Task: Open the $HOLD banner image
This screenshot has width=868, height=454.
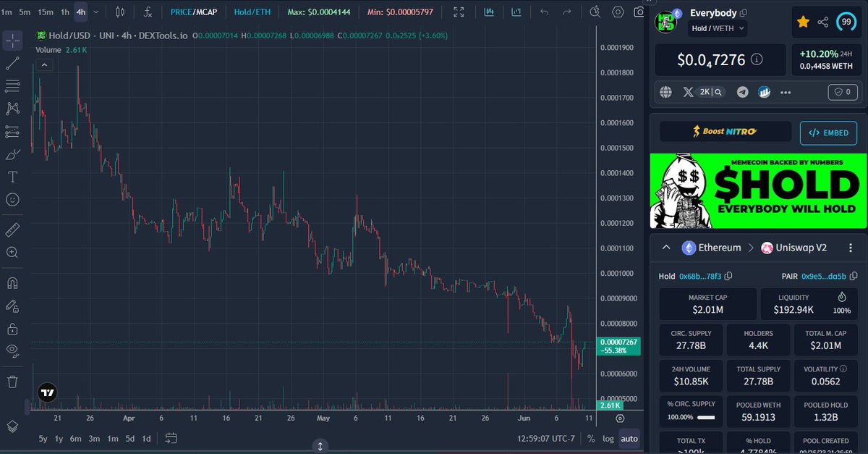Action: (758, 191)
